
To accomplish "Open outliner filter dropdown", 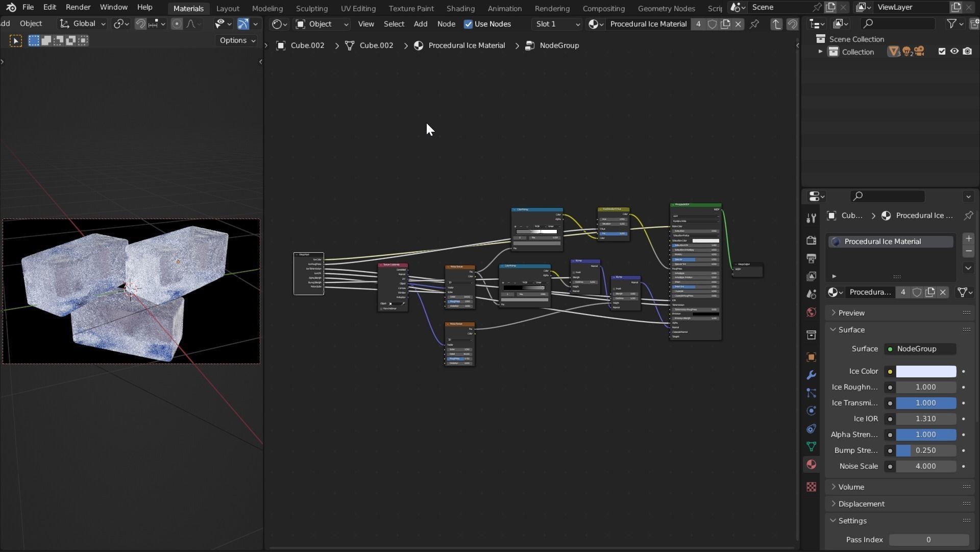I will coord(955,24).
